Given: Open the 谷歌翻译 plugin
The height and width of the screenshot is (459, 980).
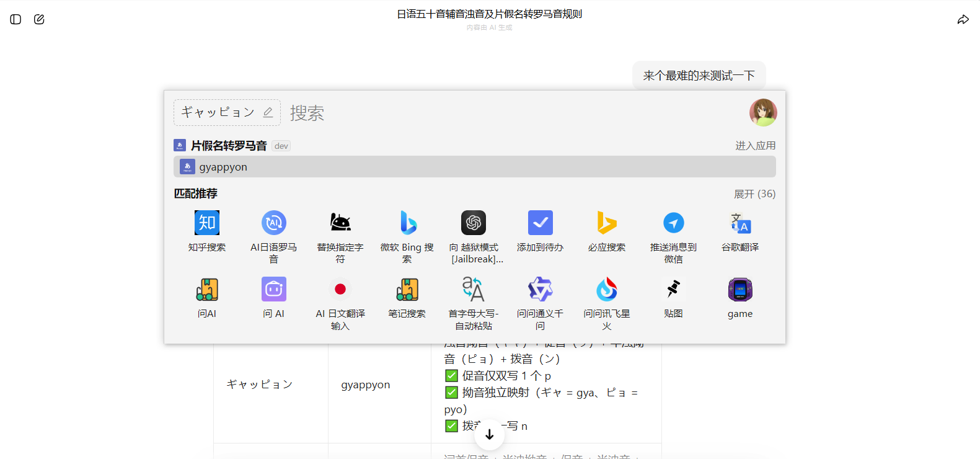Looking at the screenshot, I should tap(740, 223).
